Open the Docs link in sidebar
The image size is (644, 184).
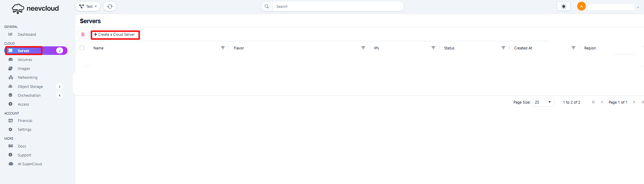(22, 146)
